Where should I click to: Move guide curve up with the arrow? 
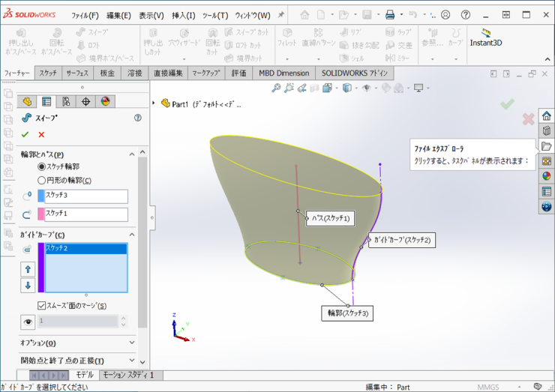click(28, 269)
